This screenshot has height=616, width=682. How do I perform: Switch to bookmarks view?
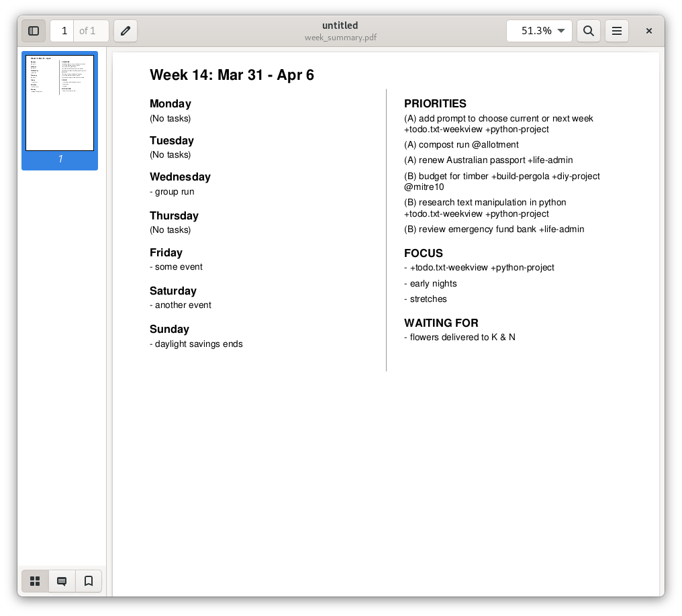[x=89, y=581]
